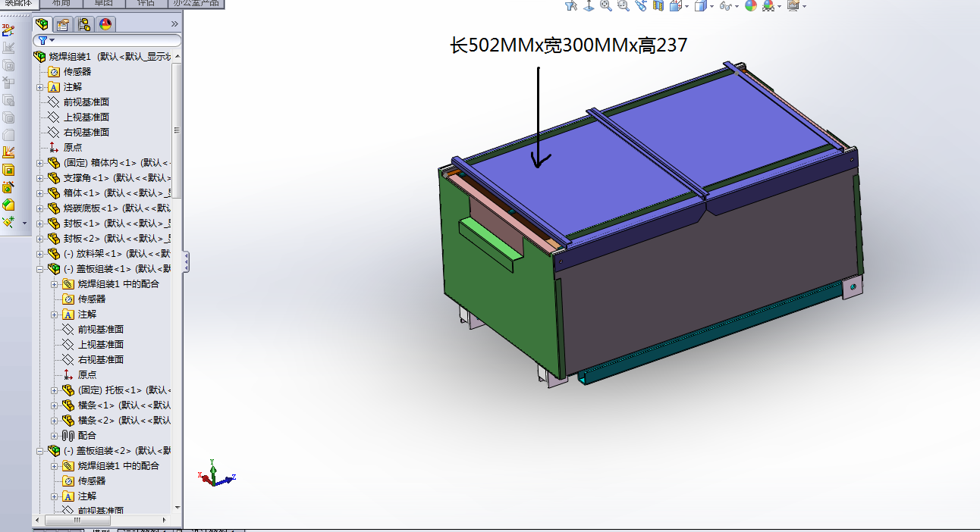Select Zoom to Area magnifier
This screenshot has height=532, width=980.
[623, 6]
